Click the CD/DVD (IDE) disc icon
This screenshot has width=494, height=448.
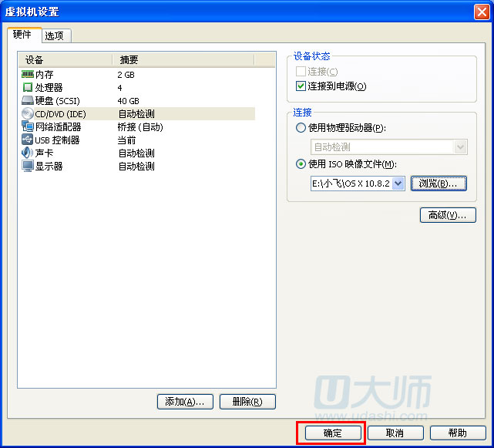pyautogui.click(x=28, y=114)
